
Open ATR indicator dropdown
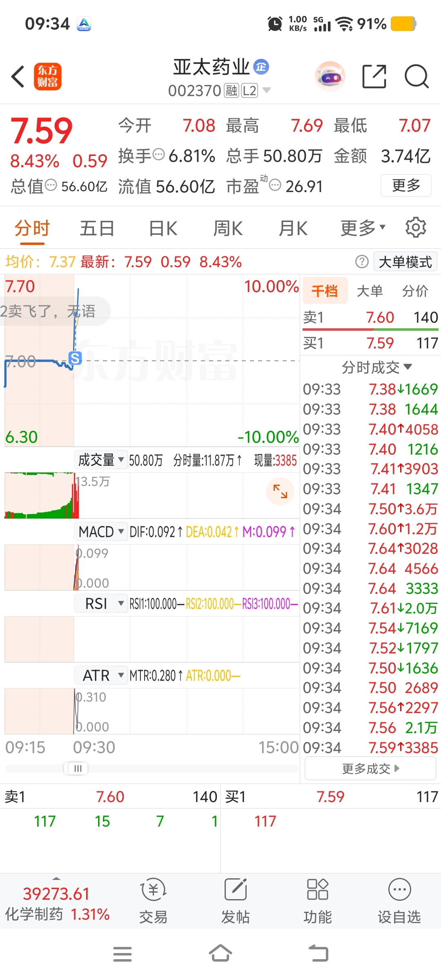pyautogui.click(x=101, y=675)
